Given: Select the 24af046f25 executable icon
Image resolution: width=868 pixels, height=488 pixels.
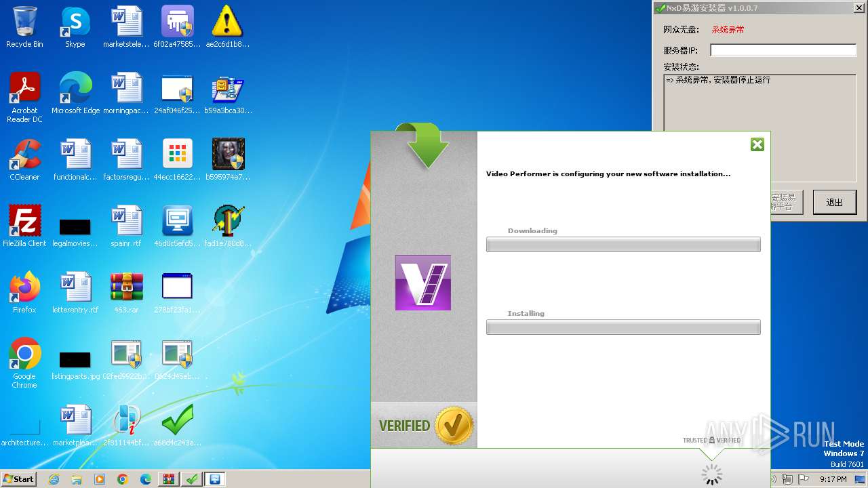Looking at the screenshot, I should tap(177, 94).
